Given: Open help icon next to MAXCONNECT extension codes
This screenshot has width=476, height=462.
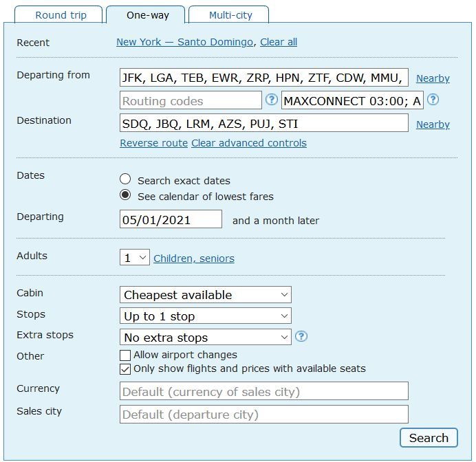Looking at the screenshot, I should pyautogui.click(x=433, y=100).
